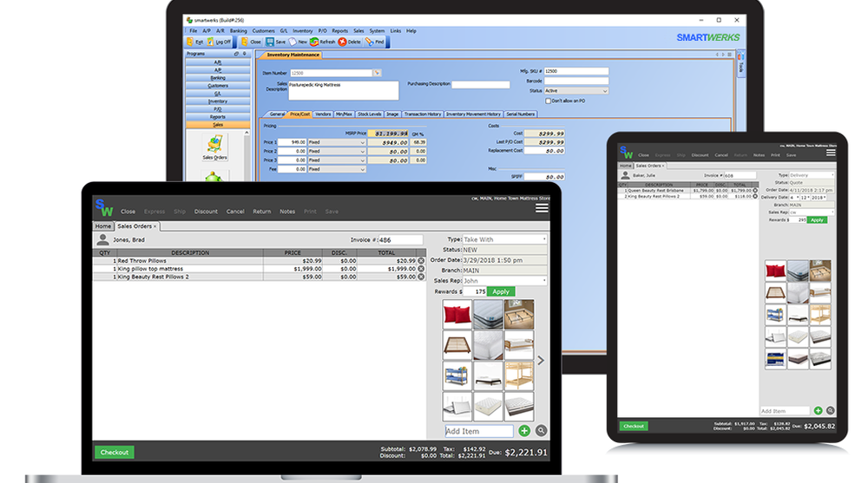
Task: Select blue bunk bed thumbnail on laptop
Action: (457, 375)
